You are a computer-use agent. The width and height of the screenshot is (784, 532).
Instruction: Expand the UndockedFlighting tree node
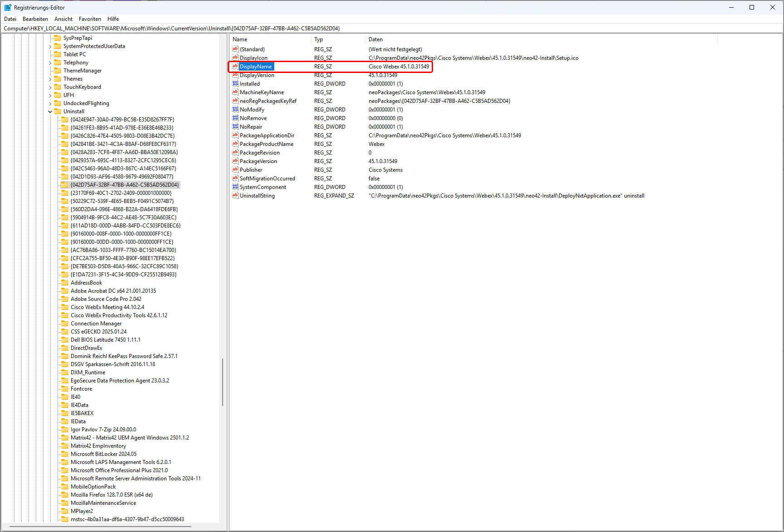point(50,103)
